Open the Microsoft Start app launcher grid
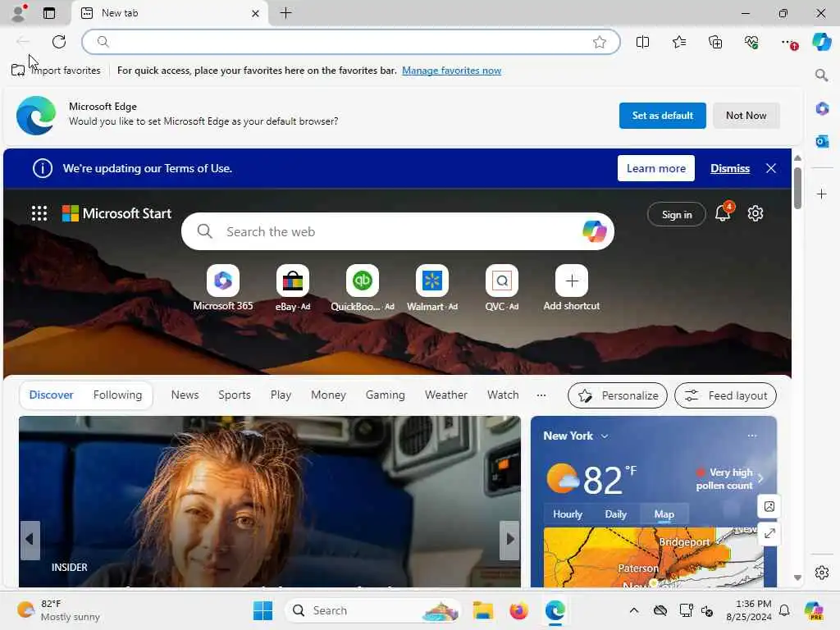Image resolution: width=840 pixels, height=630 pixels. coord(39,213)
